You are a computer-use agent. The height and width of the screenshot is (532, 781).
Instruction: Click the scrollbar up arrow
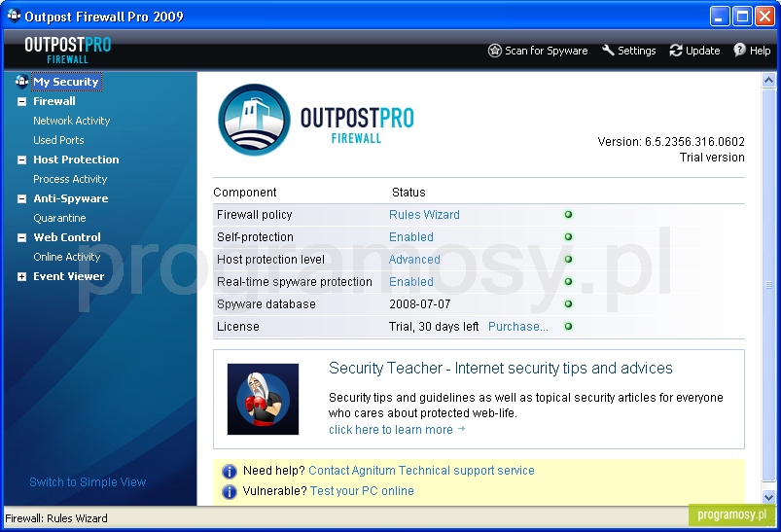[768, 80]
